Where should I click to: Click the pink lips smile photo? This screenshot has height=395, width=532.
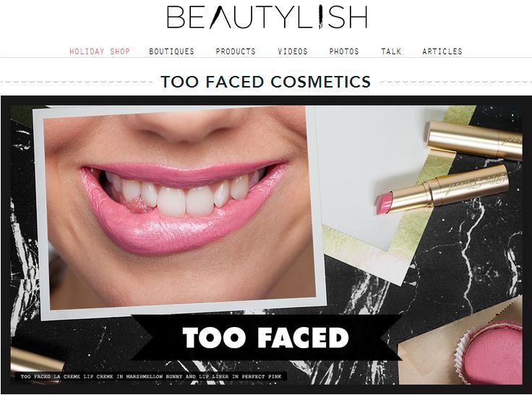(x=180, y=211)
